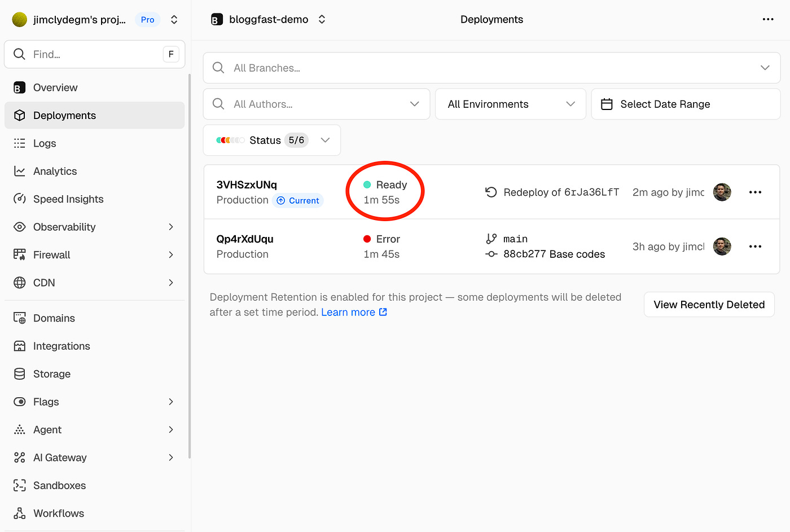Click the calendar icon in date range
The height and width of the screenshot is (532, 790).
coord(607,104)
